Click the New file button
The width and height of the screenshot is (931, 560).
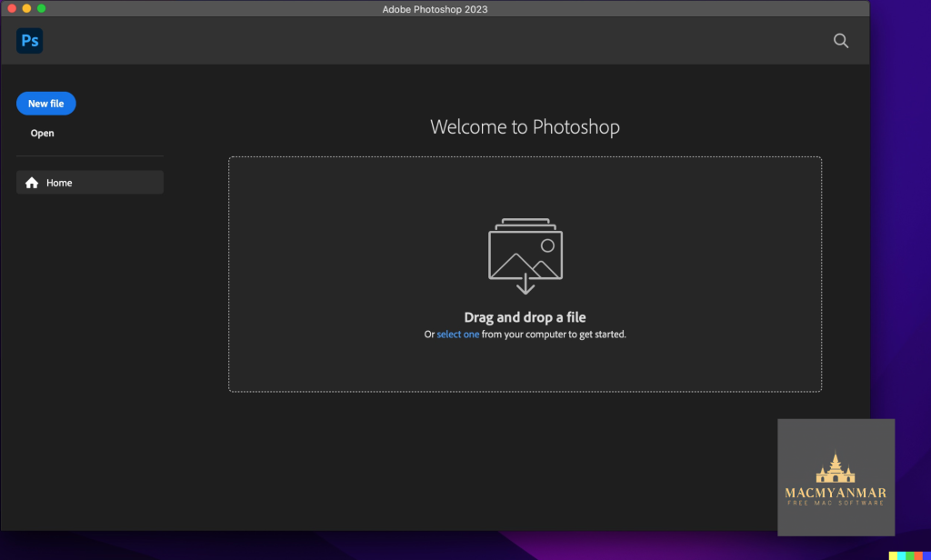tap(45, 104)
